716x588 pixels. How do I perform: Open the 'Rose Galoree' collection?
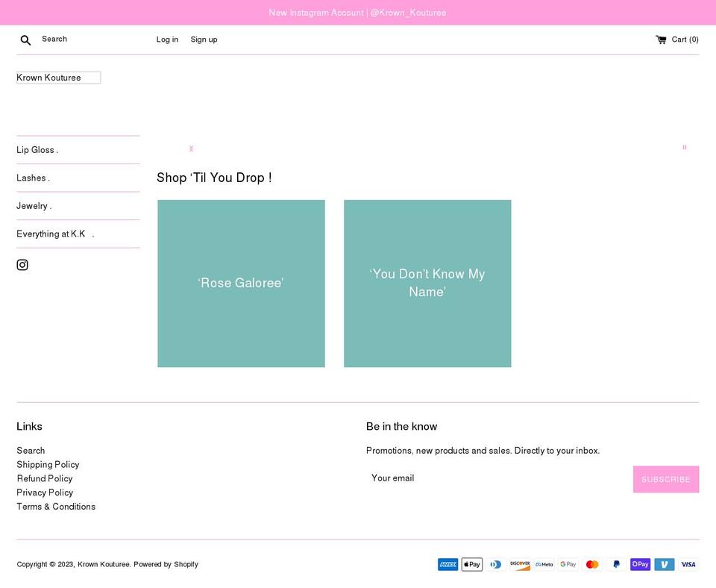241,283
